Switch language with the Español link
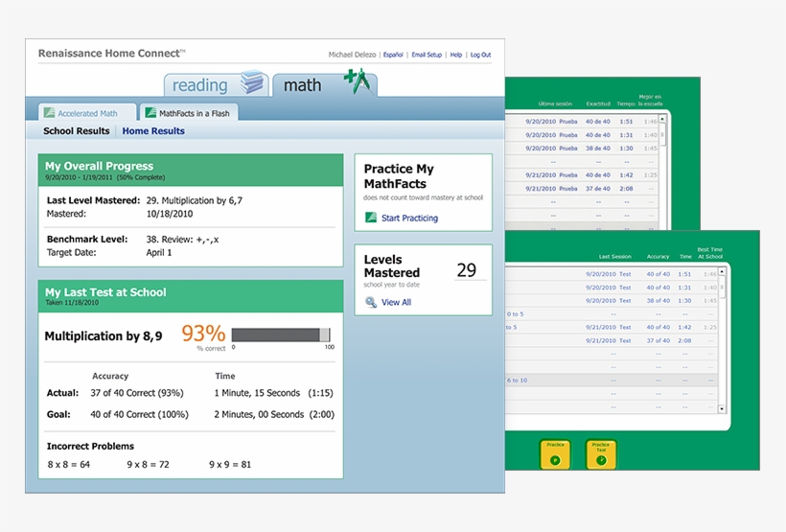786x532 pixels. pyautogui.click(x=393, y=55)
